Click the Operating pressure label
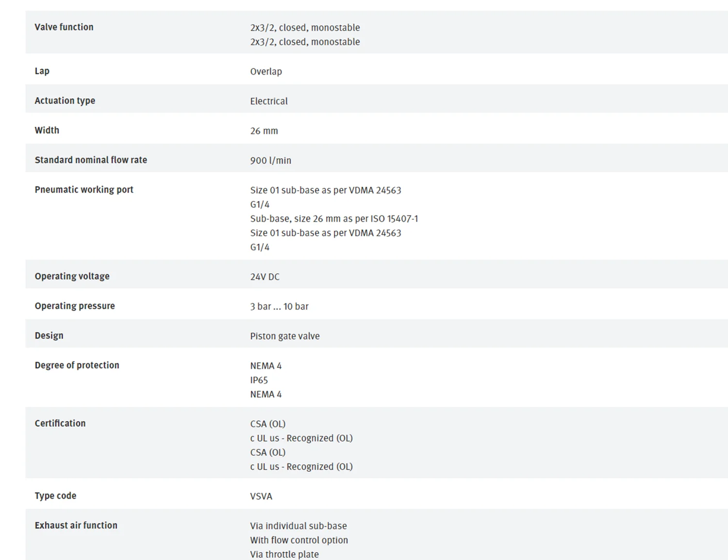This screenshot has height=560, width=728. (75, 306)
